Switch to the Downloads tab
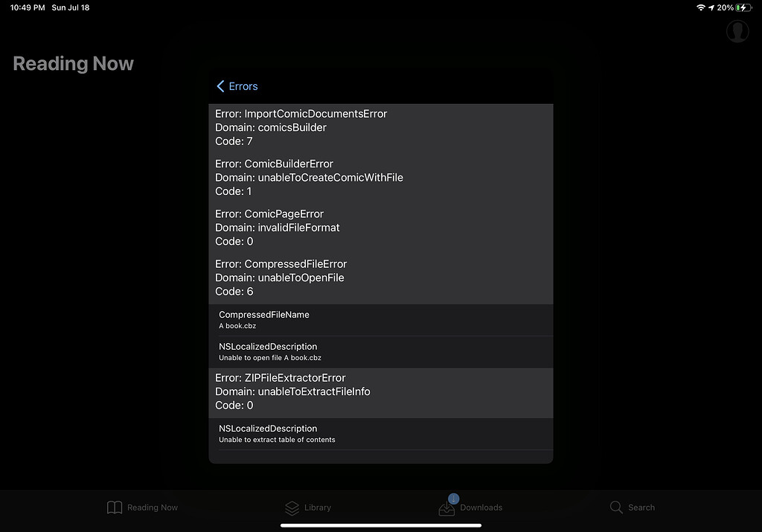Image resolution: width=762 pixels, height=532 pixels. pos(470,506)
